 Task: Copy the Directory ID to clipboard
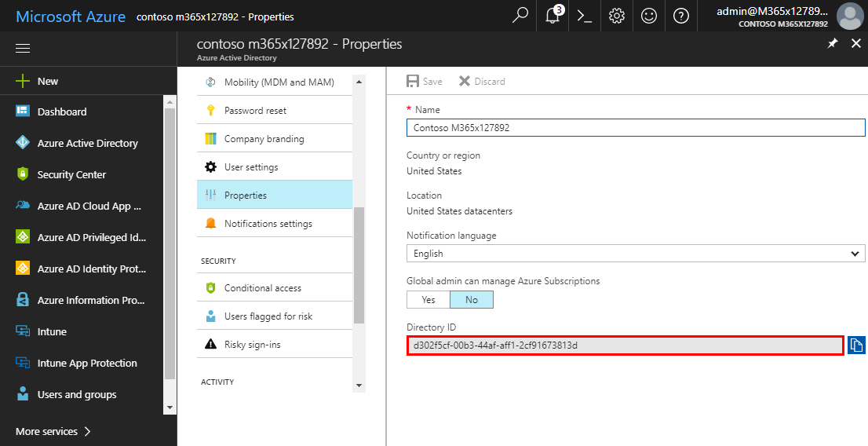pyautogui.click(x=856, y=345)
